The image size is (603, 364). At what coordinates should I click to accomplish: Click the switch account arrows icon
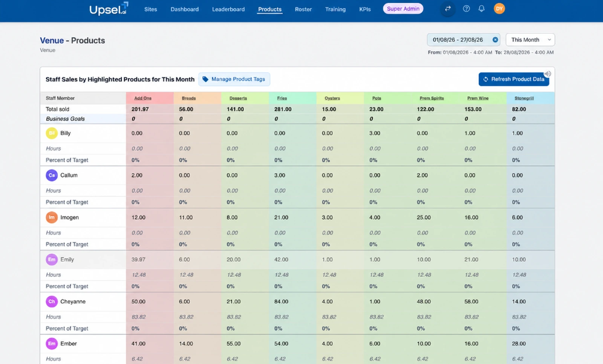[x=448, y=9]
